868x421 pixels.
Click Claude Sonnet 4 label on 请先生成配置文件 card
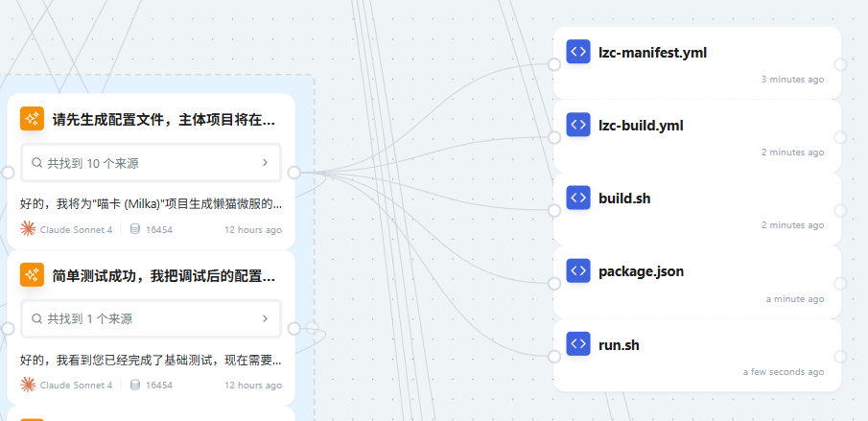coord(77,229)
